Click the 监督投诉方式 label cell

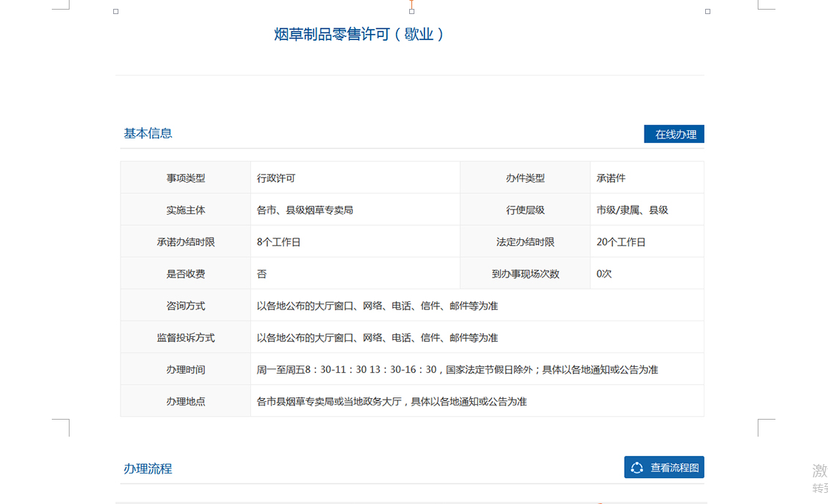[186, 337]
